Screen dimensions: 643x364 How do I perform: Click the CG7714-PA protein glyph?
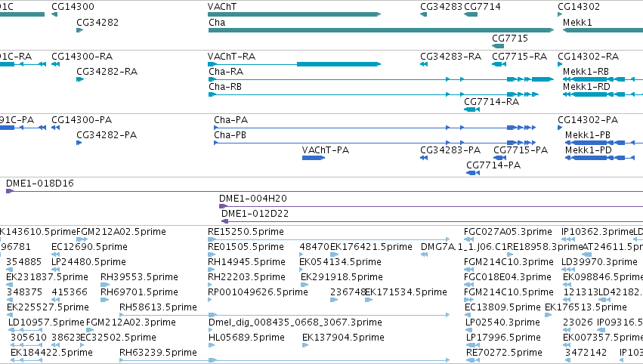[473, 173]
